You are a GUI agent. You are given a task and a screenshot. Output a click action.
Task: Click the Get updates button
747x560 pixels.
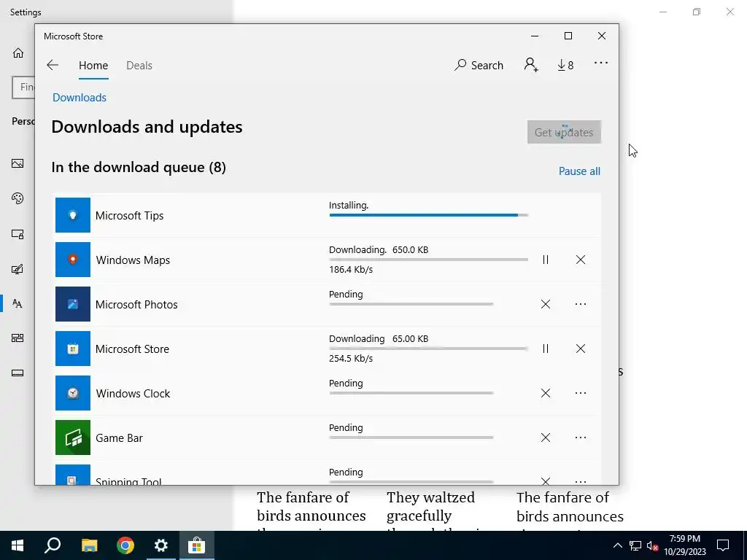pos(564,132)
